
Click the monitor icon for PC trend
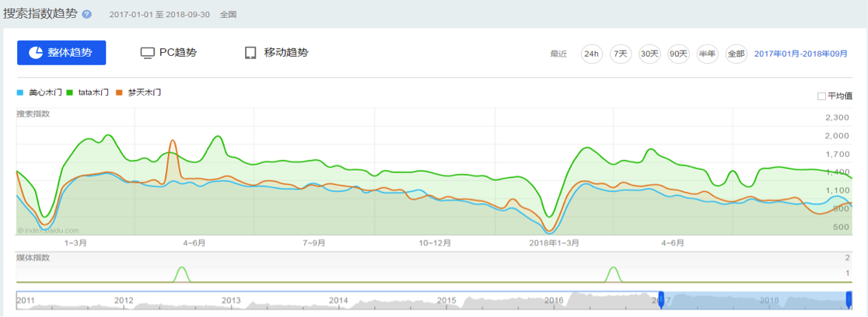(147, 53)
